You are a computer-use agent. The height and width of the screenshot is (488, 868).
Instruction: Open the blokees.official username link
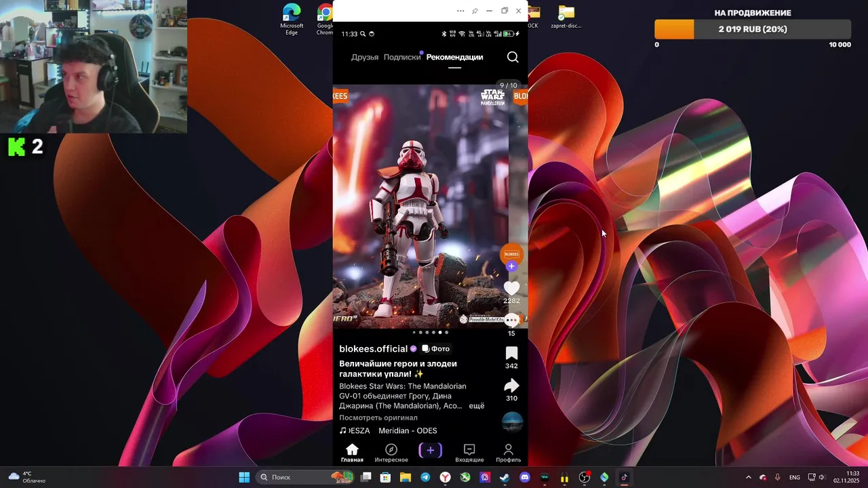[373, 348]
